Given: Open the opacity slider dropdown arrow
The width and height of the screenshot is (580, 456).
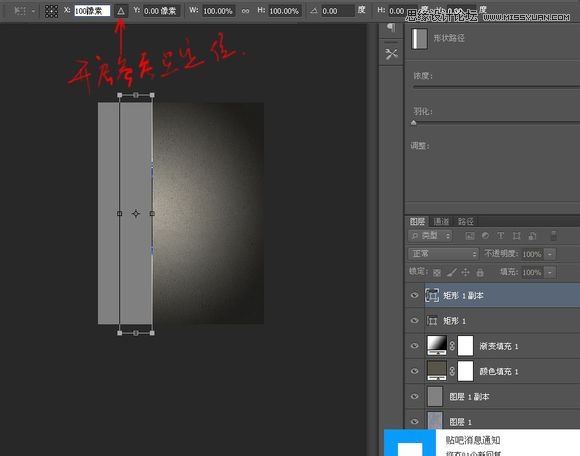Looking at the screenshot, I should (550, 254).
